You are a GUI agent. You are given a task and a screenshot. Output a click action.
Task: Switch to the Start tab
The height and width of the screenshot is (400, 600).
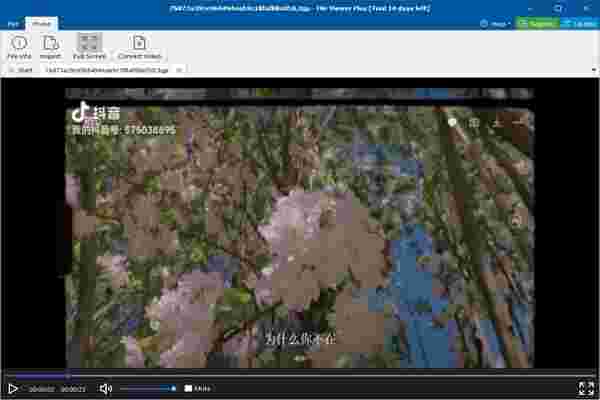pos(21,70)
